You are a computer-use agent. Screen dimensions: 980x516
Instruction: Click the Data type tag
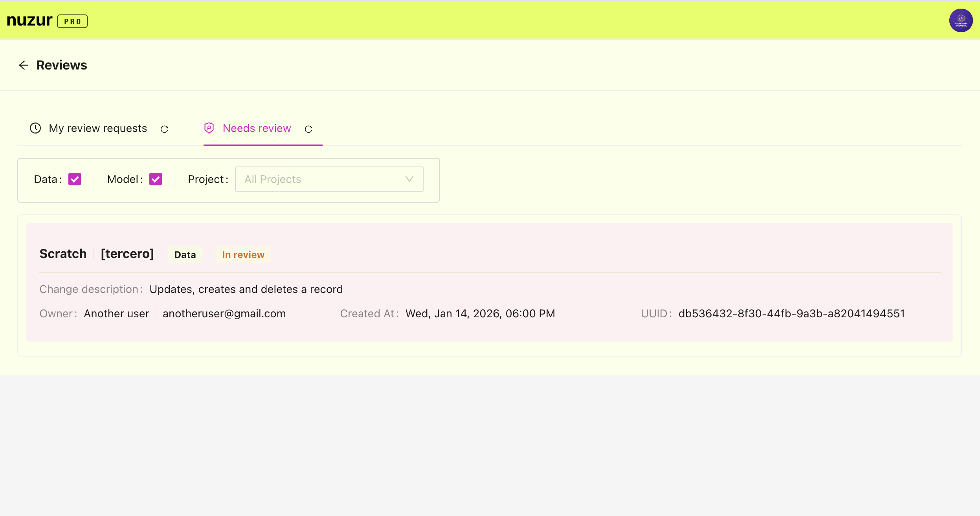[x=185, y=255]
